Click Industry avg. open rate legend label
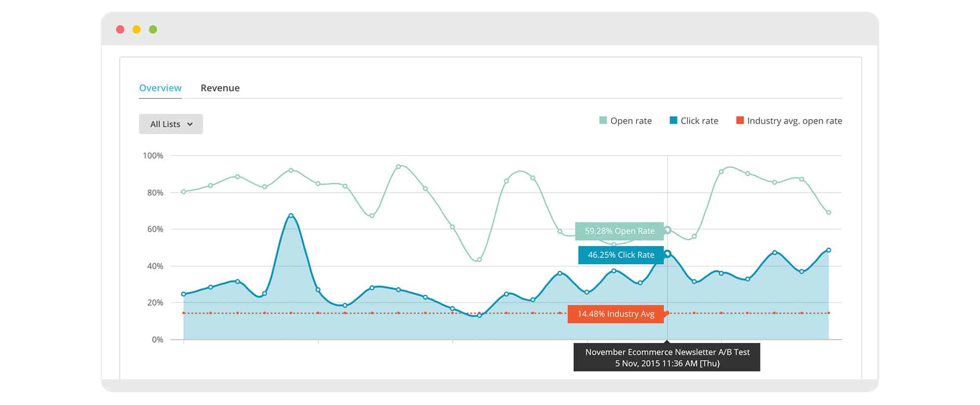Viewport: 980px width, 405px height. [794, 121]
